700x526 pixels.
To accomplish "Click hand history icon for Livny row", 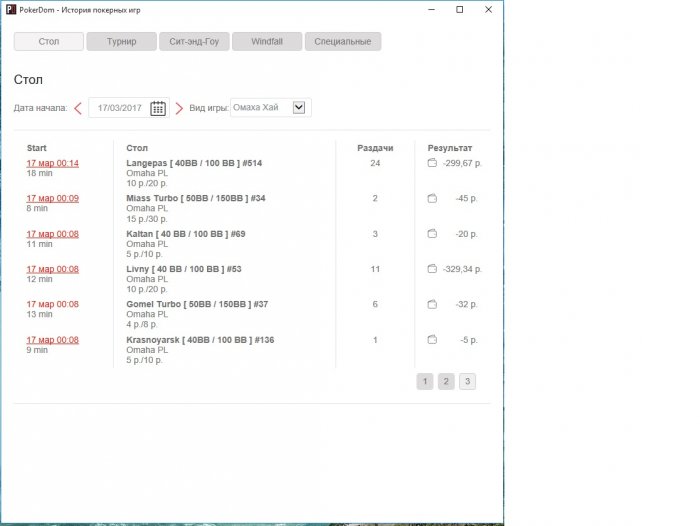I will [x=432, y=269].
